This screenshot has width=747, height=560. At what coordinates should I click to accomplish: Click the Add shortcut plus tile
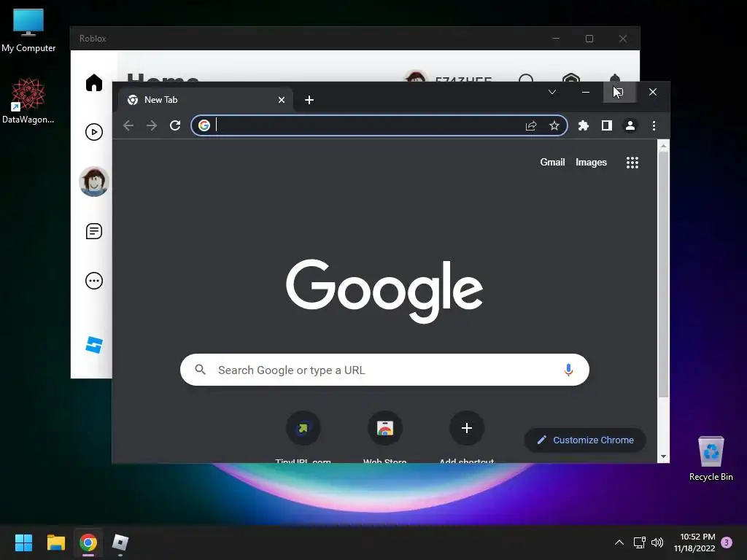click(x=467, y=428)
